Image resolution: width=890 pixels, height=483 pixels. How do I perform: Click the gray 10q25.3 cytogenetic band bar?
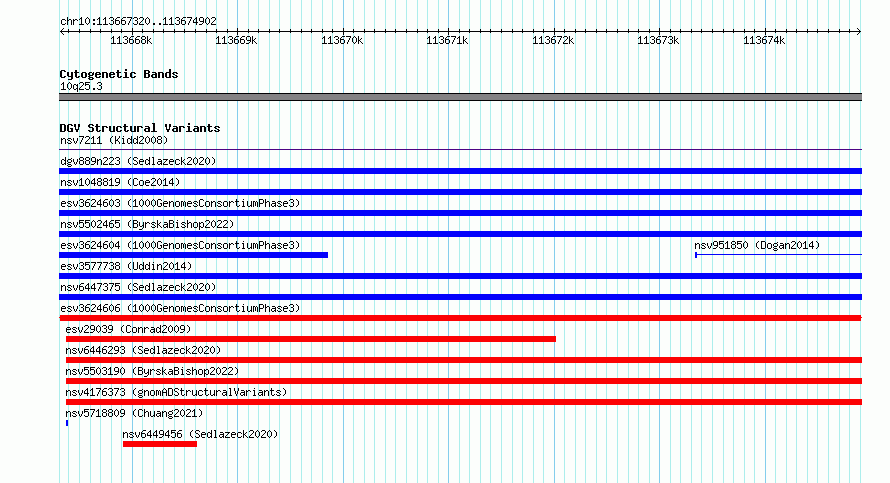[x=460, y=97]
